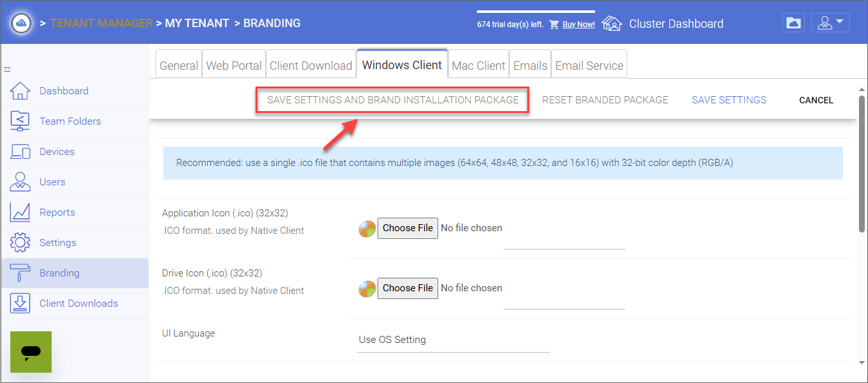Click the Cancel button

(816, 100)
